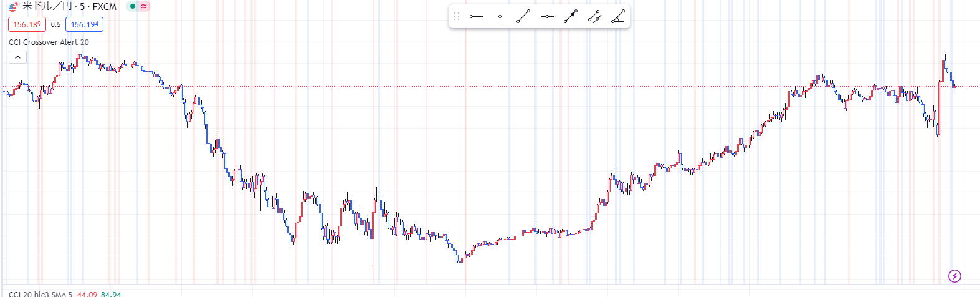The width and height of the screenshot is (980, 297).
Task: Select the Vertical Line drawing tool
Action: [500, 17]
